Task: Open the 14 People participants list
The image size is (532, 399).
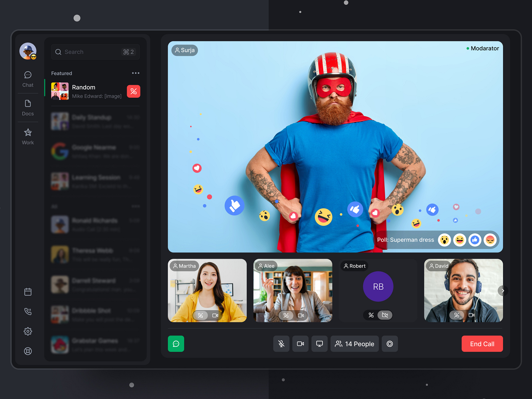Action: 354,344
